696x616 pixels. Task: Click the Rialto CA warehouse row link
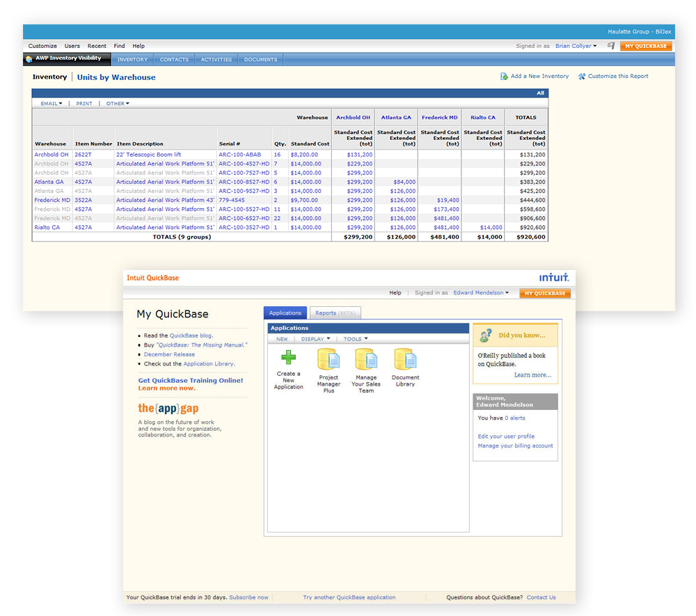[47, 227]
